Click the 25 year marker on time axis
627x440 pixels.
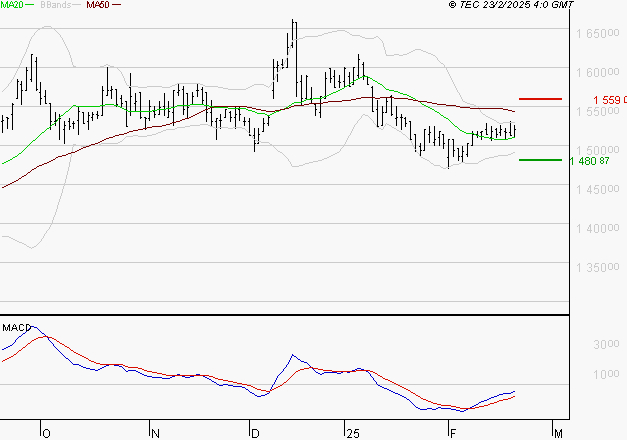click(353, 434)
